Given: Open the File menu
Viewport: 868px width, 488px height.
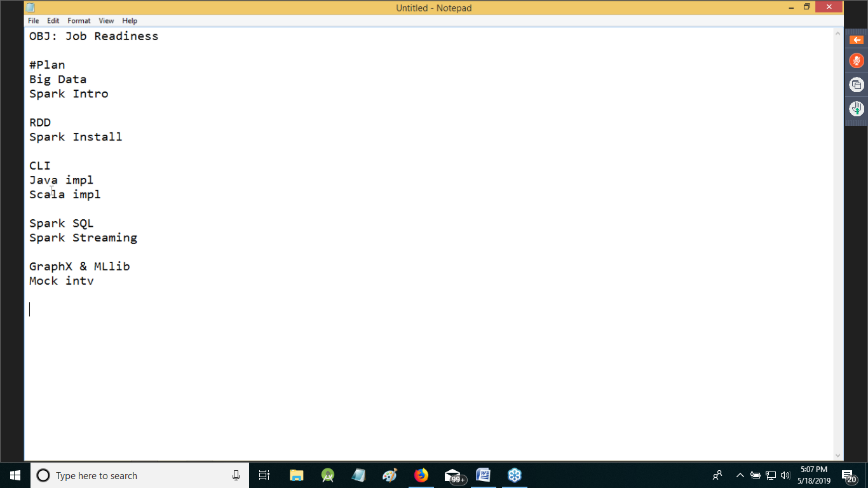Looking at the screenshot, I should (33, 21).
